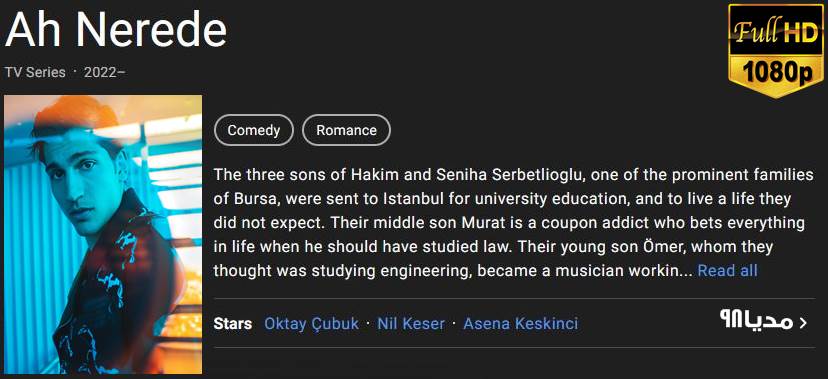Image resolution: width=828 pixels, height=379 pixels.
Task: Click the Full HD 1080p quality badge
Action: click(776, 51)
